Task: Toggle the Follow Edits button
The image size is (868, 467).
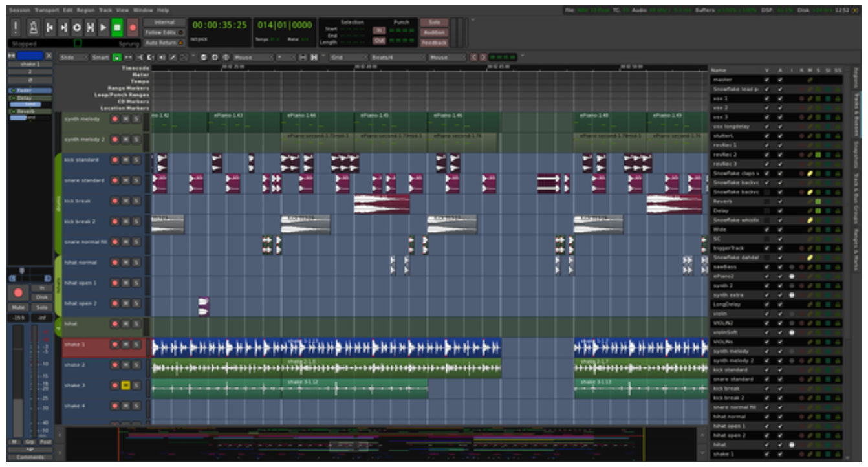Action: [164, 32]
